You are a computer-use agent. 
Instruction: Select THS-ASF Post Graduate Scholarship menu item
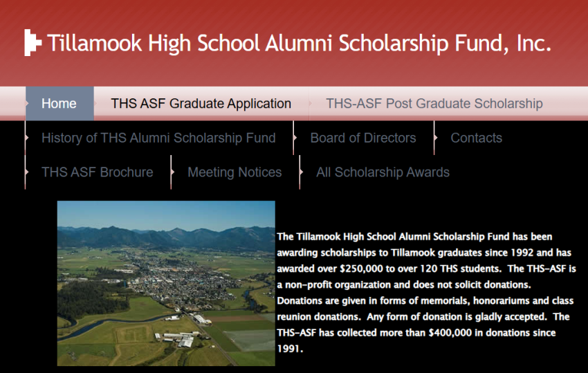pos(434,104)
